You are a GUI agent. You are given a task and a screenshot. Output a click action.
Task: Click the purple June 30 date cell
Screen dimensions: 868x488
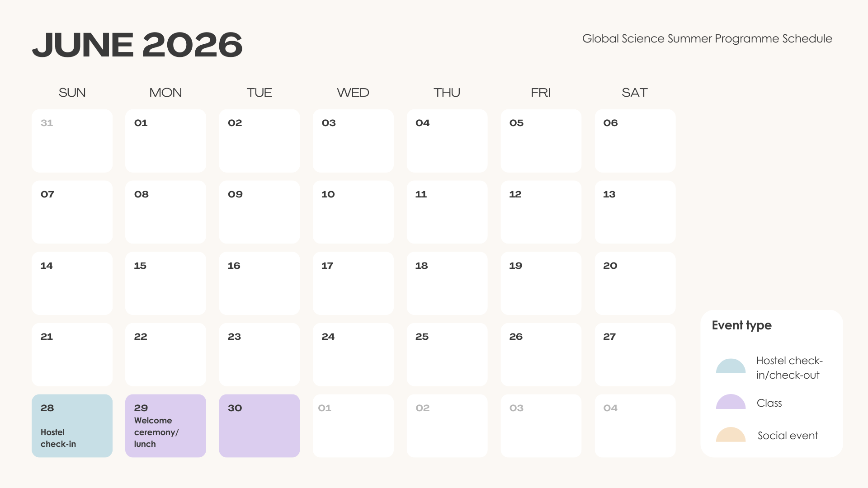[x=259, y=426]
